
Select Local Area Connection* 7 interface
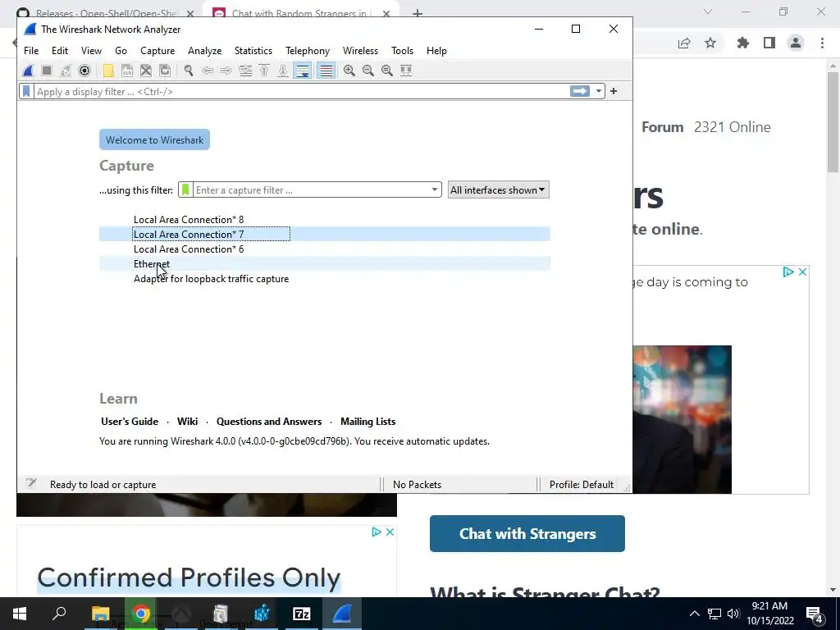click(x=325, y=234)
